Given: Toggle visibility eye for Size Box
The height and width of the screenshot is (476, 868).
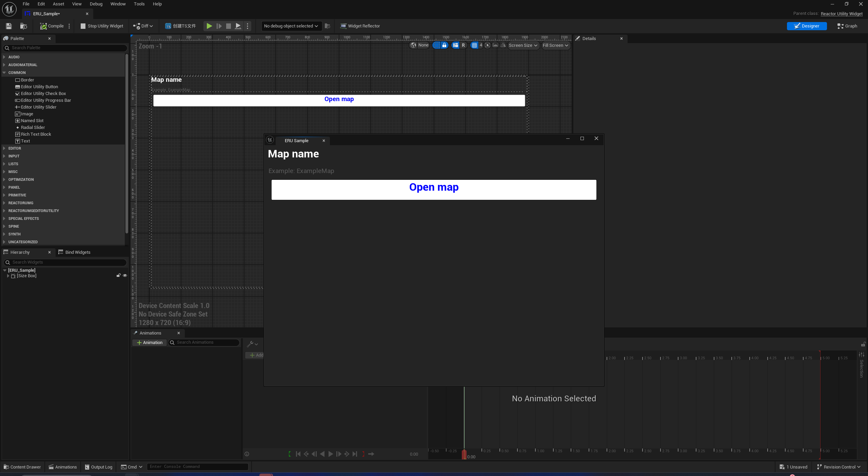Looking at the screenshot, I should pyautogui.click(x=125, y=275).
